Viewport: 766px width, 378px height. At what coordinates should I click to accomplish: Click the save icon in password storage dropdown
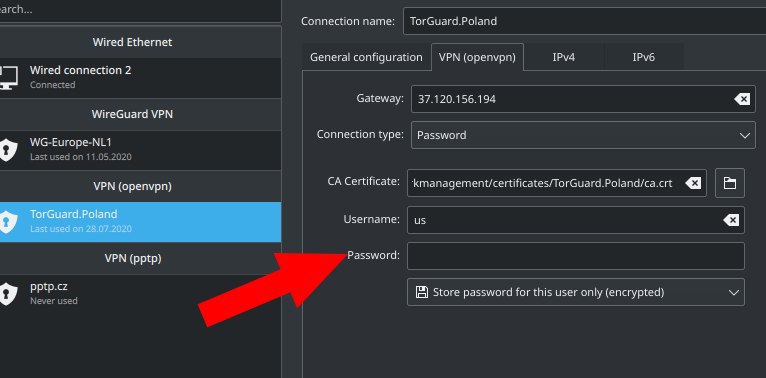[x=421, y=292]
